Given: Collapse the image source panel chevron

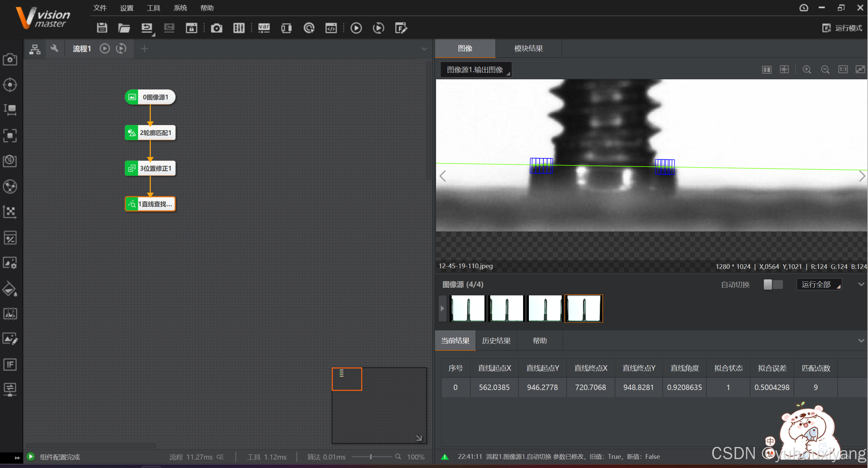Looking at the screenshot, I should click(861, 284).
